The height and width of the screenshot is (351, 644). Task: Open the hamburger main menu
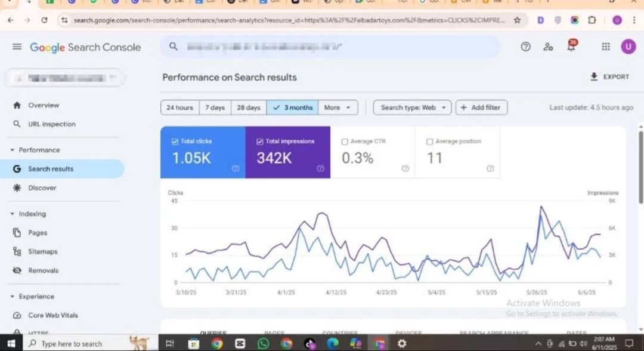coord(17,47)
